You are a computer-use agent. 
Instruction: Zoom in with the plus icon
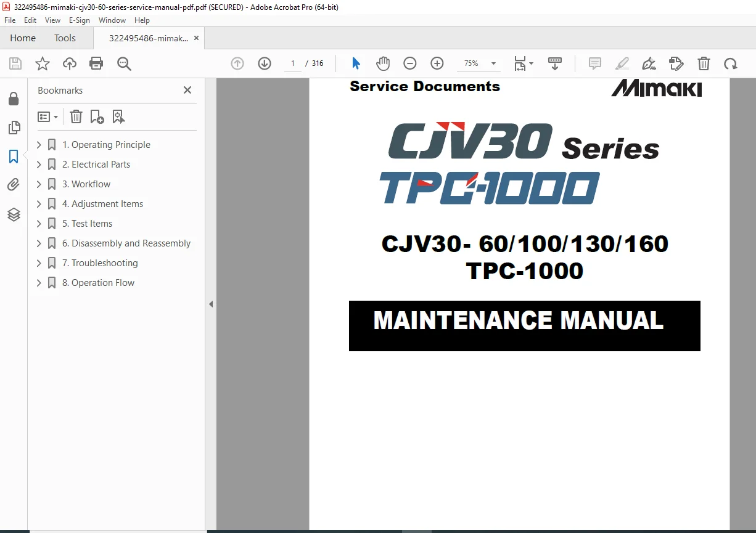click(437, 63)
